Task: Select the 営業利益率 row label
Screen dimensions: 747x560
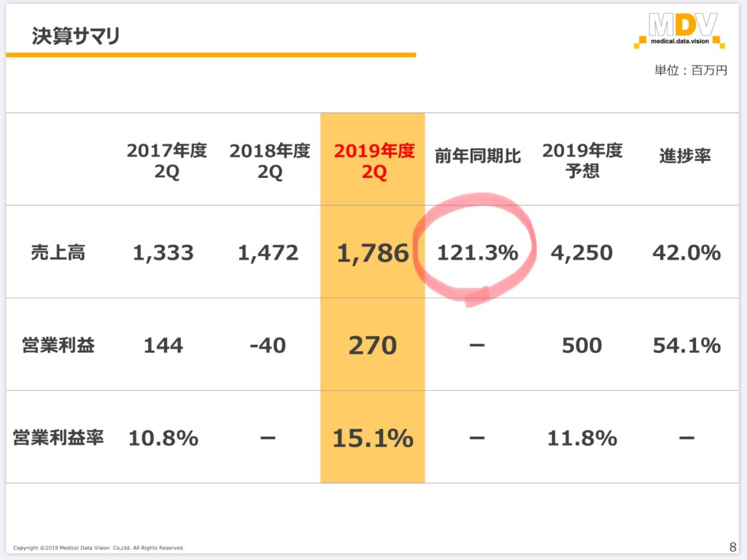Action: click(x=58, y=437)
